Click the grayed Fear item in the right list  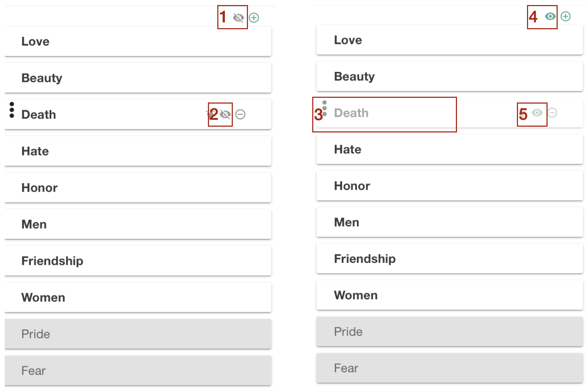pyautogui.click(x=346, y=368)
